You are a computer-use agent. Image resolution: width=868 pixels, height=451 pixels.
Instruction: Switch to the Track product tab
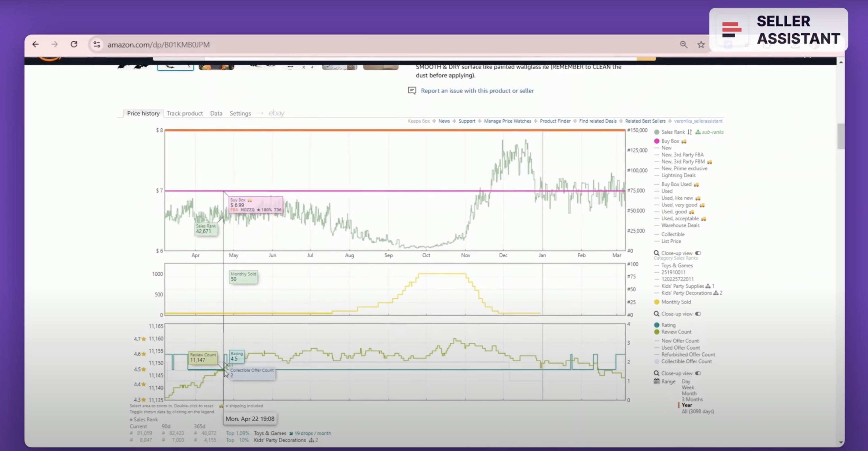(185, 113)
